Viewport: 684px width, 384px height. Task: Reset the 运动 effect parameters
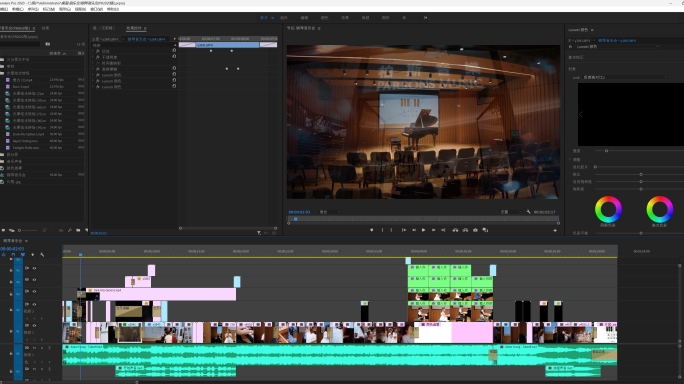174,51
